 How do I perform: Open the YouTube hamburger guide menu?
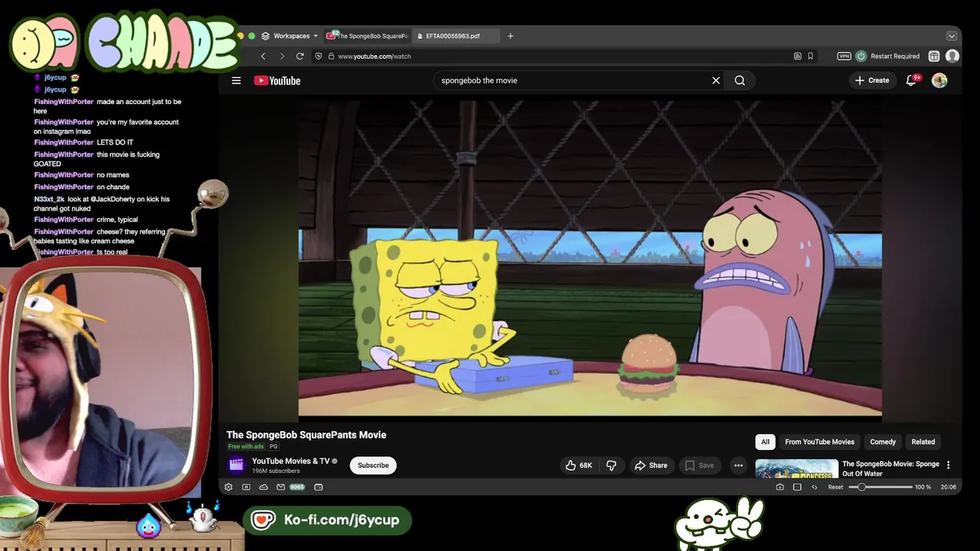pos(237,80)
